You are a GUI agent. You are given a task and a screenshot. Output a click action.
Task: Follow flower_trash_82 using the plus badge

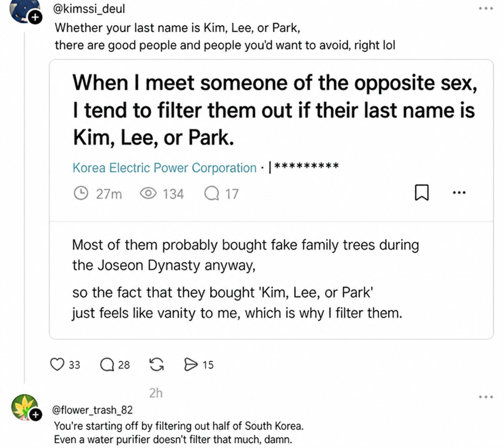36,415
